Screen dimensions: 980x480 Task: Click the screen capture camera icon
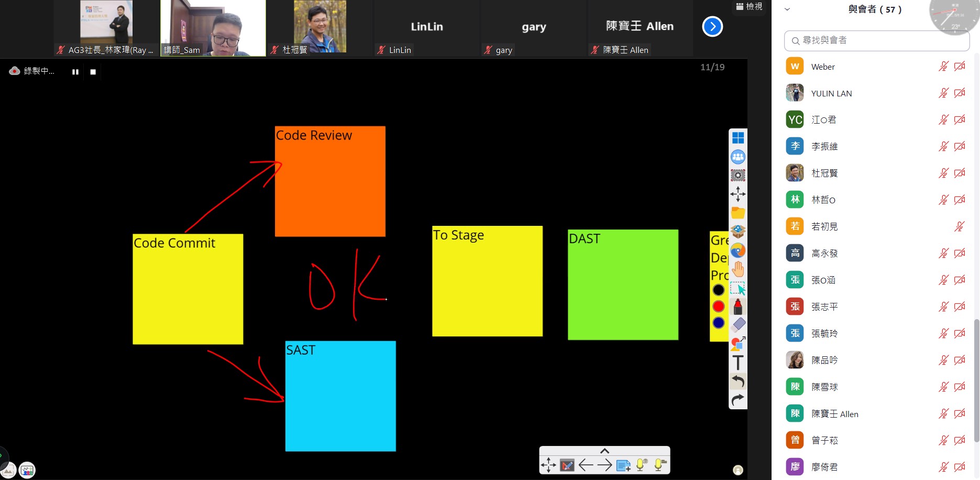click(x=738, y=176)
